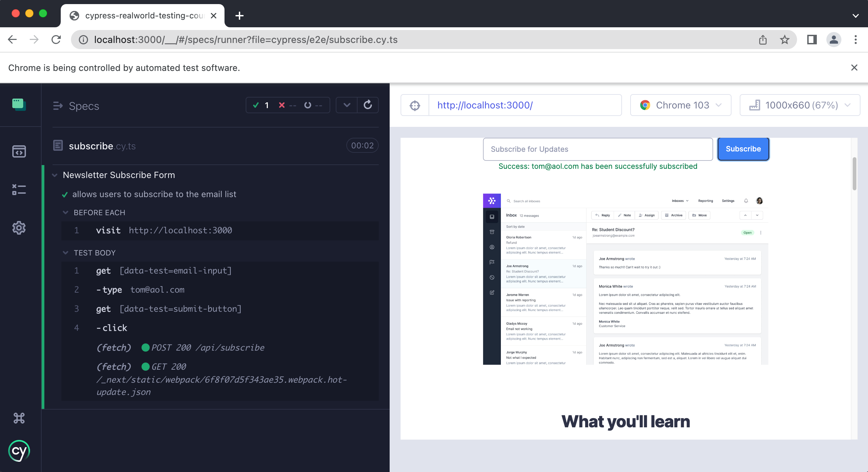This screenshot has height=472, width=868.
Task: Click the Chrome share page icon
Action: coord(763,40)
